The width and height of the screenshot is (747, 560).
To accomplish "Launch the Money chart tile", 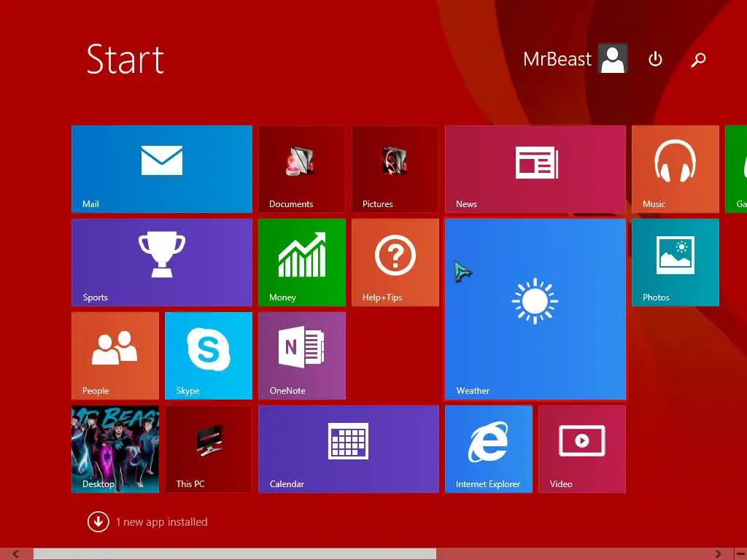I will 301,262.
